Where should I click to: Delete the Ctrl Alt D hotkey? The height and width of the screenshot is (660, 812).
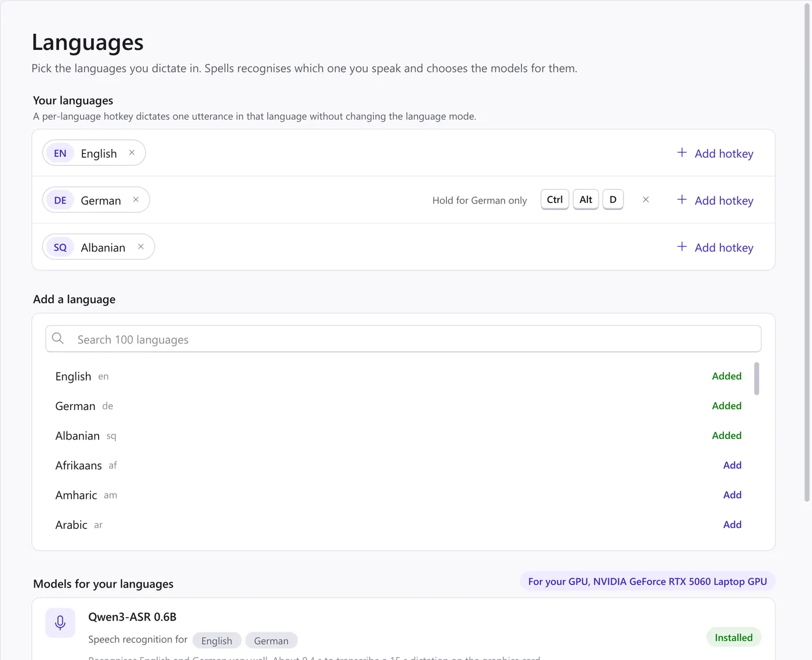pyautogui.click(x=646, y=200)
